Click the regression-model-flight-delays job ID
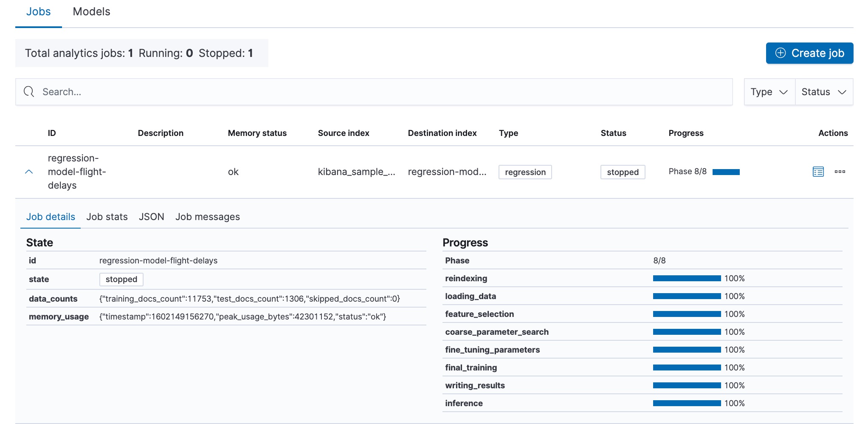The width and height of the screenshot is (868, 424). point(76,172)
